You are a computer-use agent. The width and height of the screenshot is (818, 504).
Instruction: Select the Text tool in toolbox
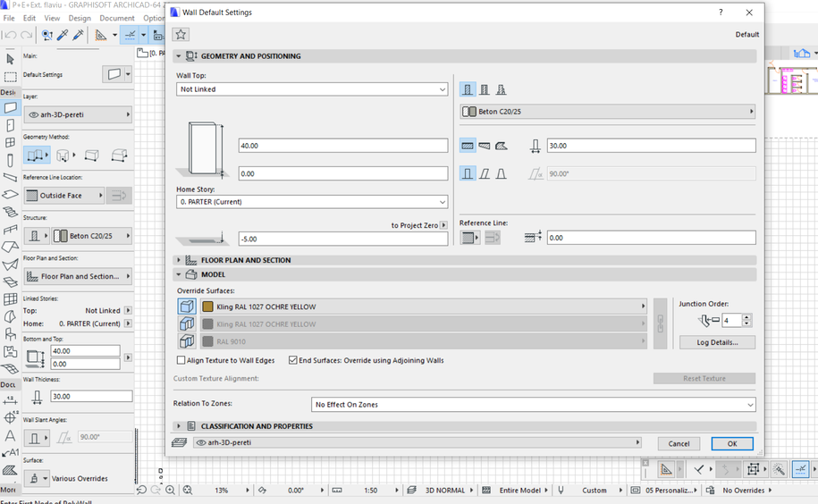point(10,436)
